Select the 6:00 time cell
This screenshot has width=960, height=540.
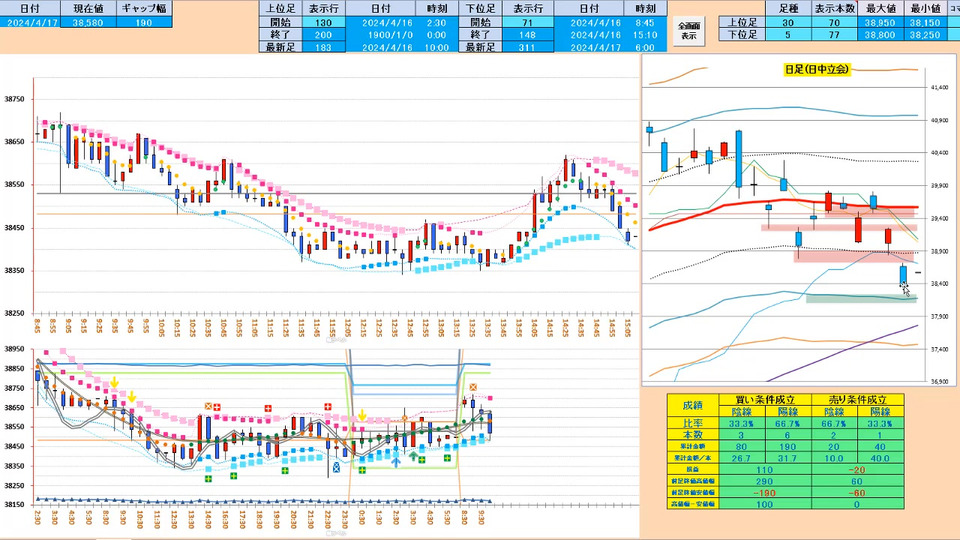coord(645,47)
